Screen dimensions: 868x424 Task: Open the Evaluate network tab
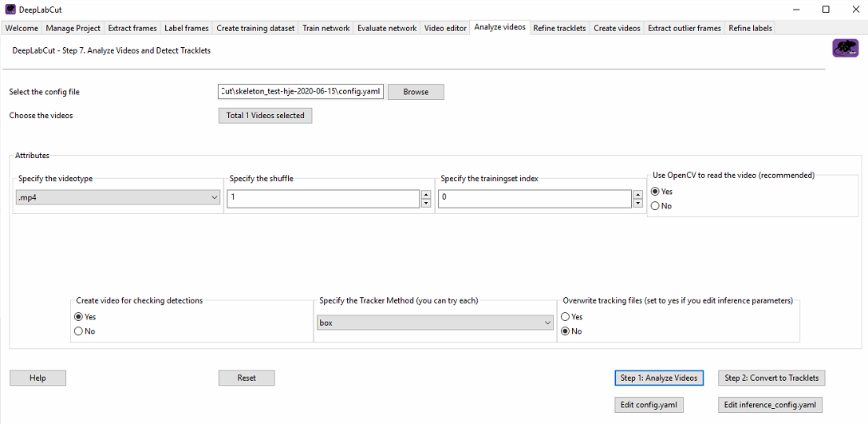pyautogui.click(x=387, y=28)
